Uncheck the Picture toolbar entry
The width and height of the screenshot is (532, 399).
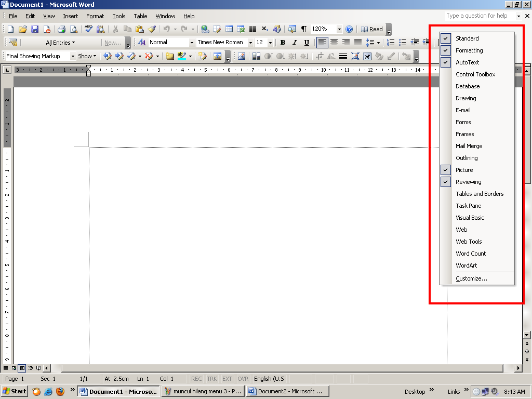point(477,170)
